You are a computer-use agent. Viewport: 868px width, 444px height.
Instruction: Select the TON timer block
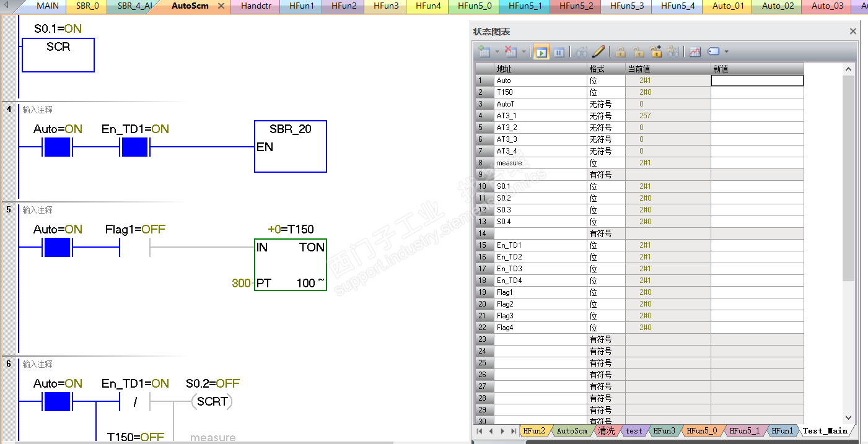(291, 264)
